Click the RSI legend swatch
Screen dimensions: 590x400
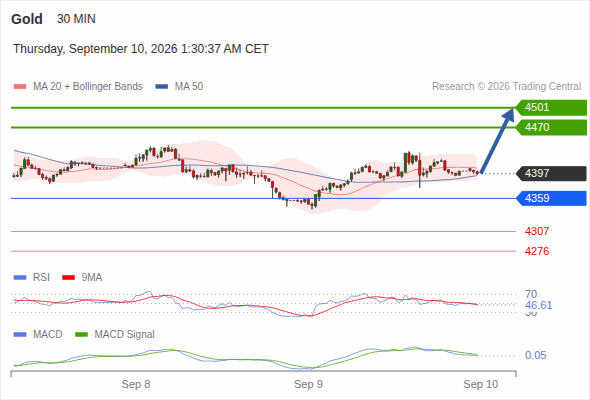click(20, 278)
